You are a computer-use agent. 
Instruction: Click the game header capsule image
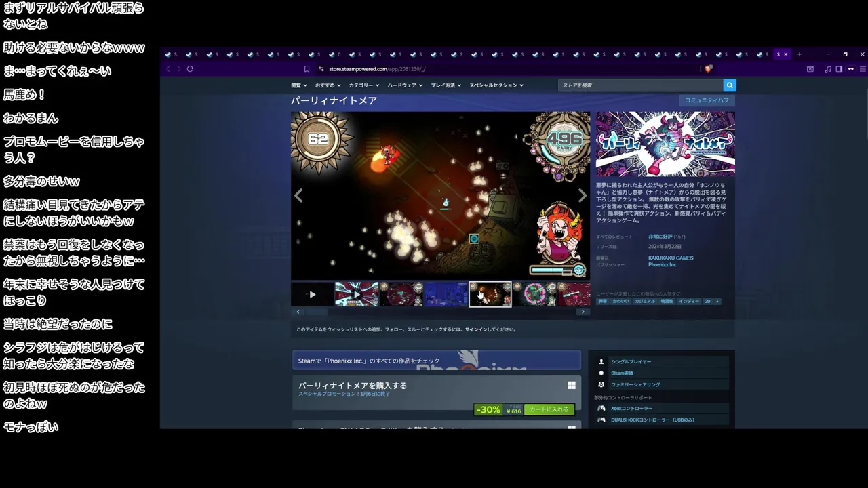tap(665, 144)
